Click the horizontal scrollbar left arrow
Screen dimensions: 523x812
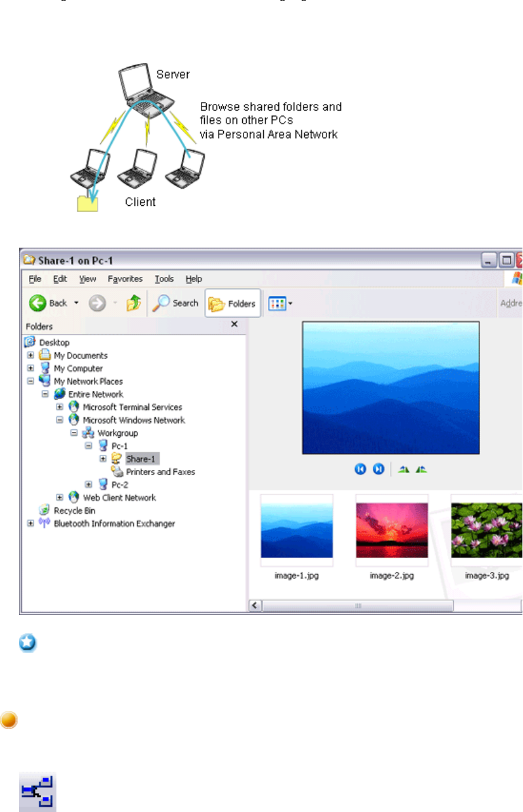point(255,606)
